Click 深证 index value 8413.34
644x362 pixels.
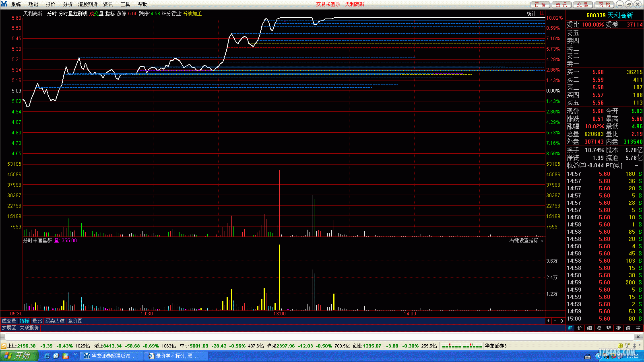pos(112,346)
